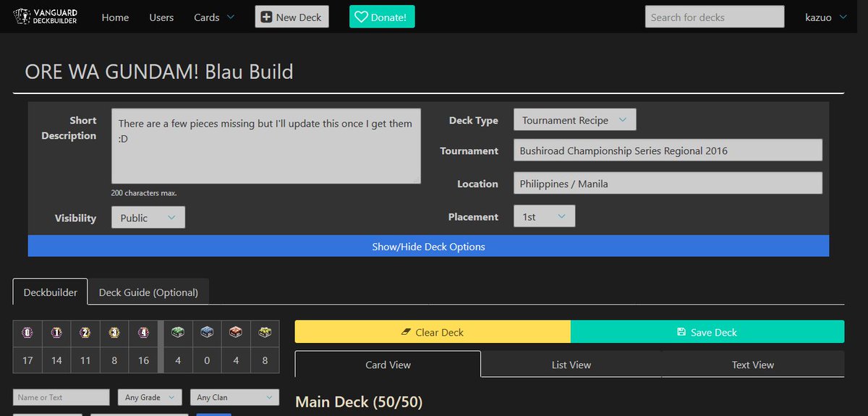Click the Clear Deck button

pyautogui.click(x=433, y=332)
